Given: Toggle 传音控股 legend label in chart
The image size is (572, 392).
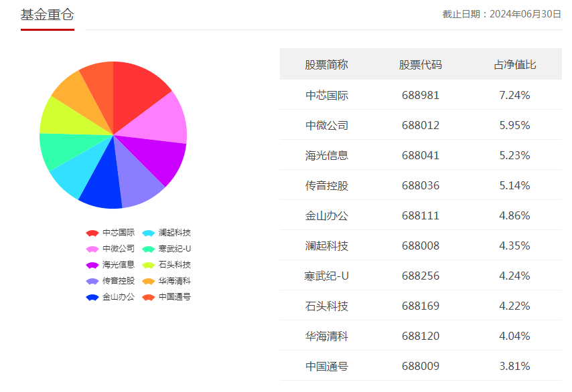Looking at the screenshot, I should 119,281.
